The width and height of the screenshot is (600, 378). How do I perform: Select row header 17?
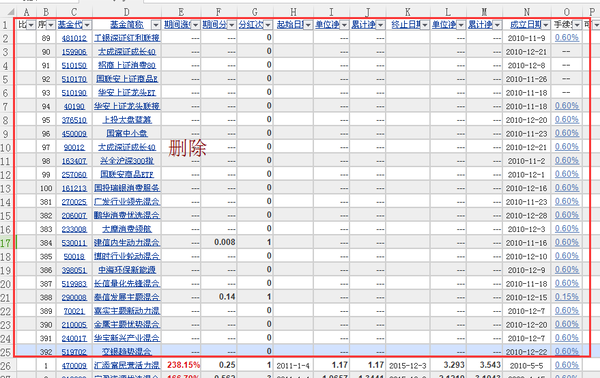click(x=6, y=243)
